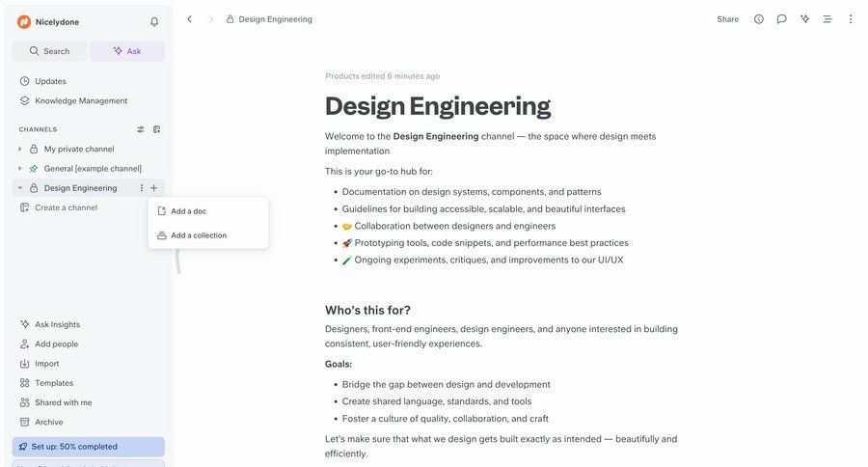
Task: Open the Set up 50% completed progress
Action: [x=88, y=447]
